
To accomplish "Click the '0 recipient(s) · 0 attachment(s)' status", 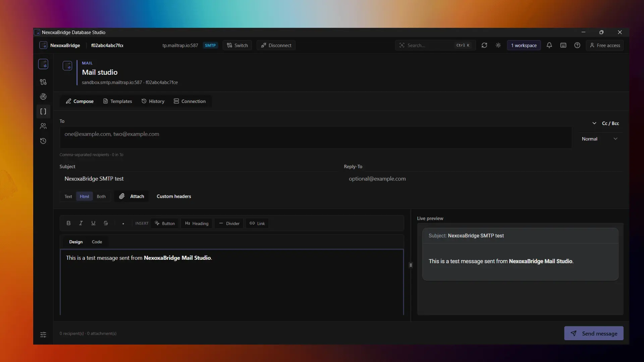I will coord(88,334).
